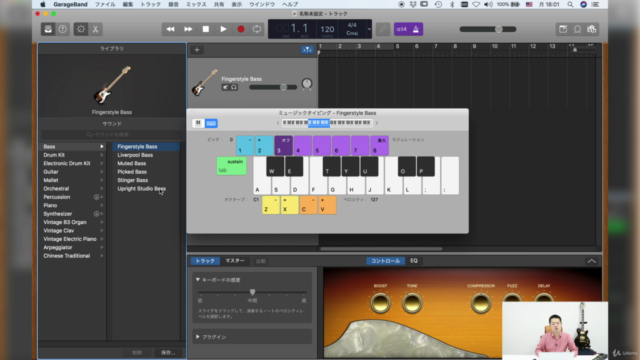Lower octave with Z key
Screen dimensions: 640x360
pyautogui.click(x=271, y=205)
